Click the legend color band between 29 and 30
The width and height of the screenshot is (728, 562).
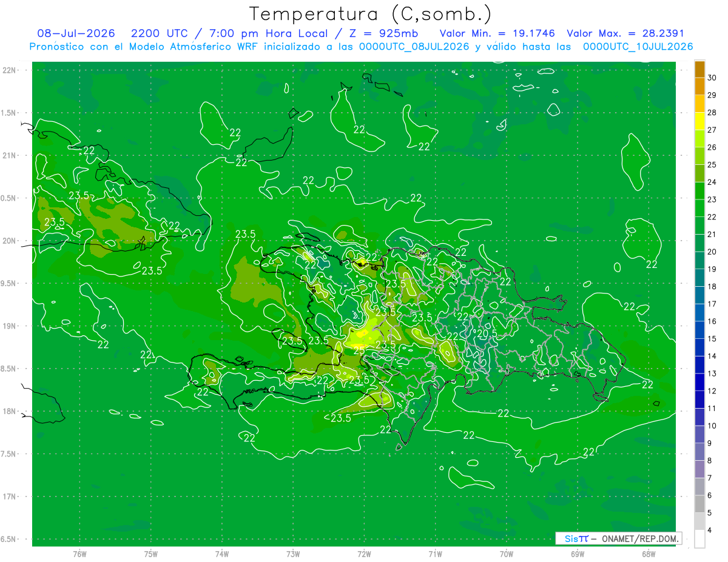699,85
